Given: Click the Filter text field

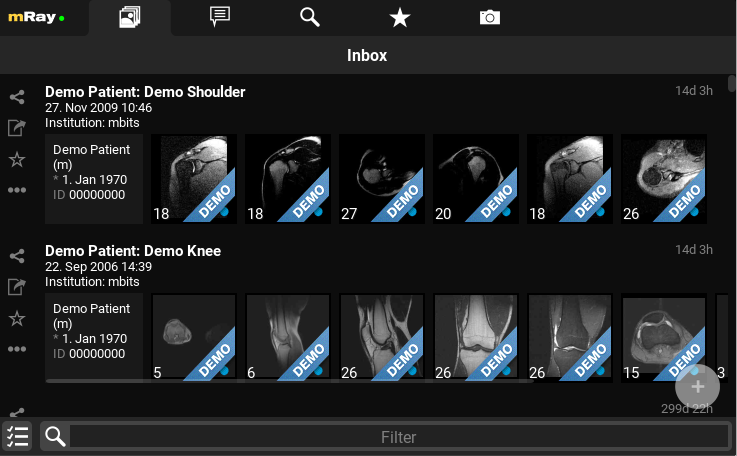Looking at the screenshot, I should (x=398, y=437).
